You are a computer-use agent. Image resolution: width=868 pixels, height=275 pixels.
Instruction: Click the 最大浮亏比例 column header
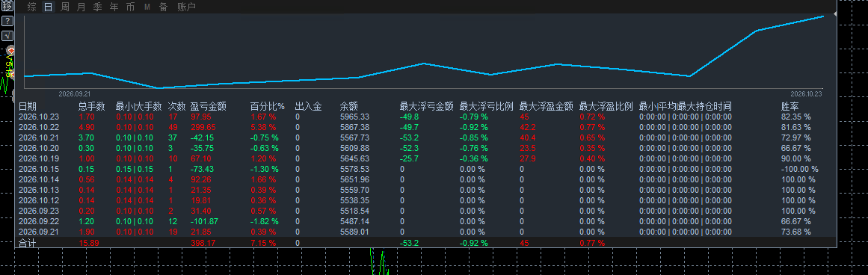coord(487,106)
